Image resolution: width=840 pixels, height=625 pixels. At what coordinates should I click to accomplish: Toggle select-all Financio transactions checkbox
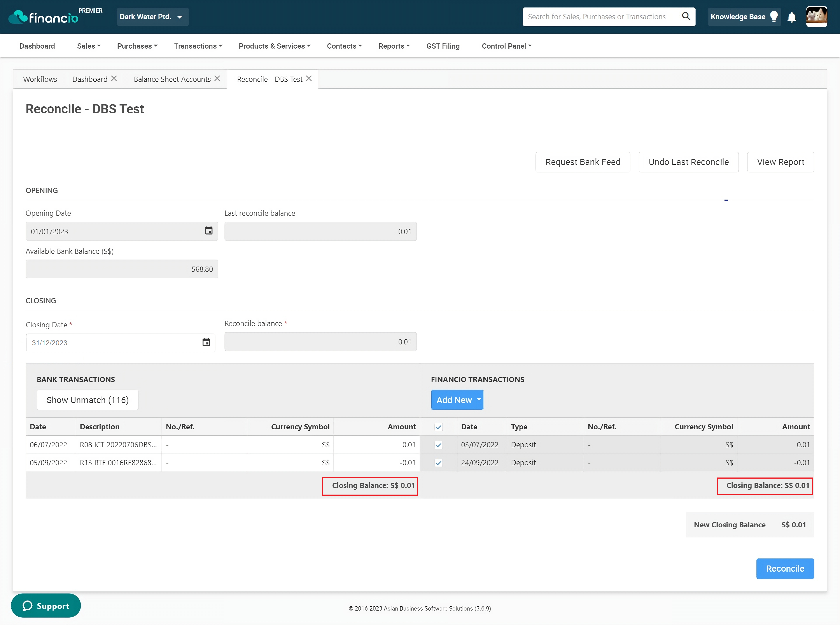pos(439,427)
